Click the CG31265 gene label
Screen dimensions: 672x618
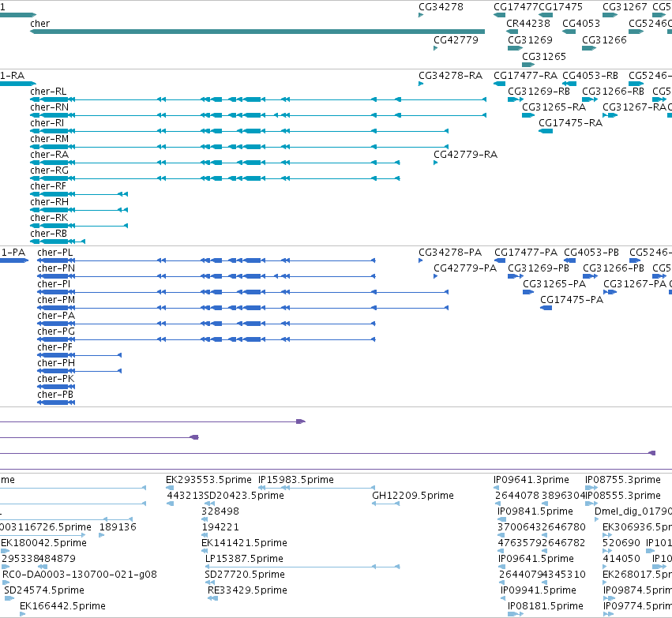[544, 57]
